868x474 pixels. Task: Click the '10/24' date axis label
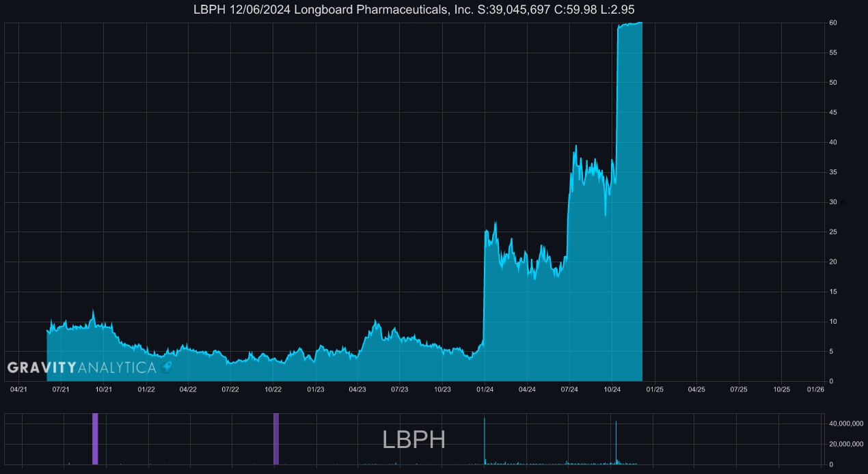tap(612, 389)
